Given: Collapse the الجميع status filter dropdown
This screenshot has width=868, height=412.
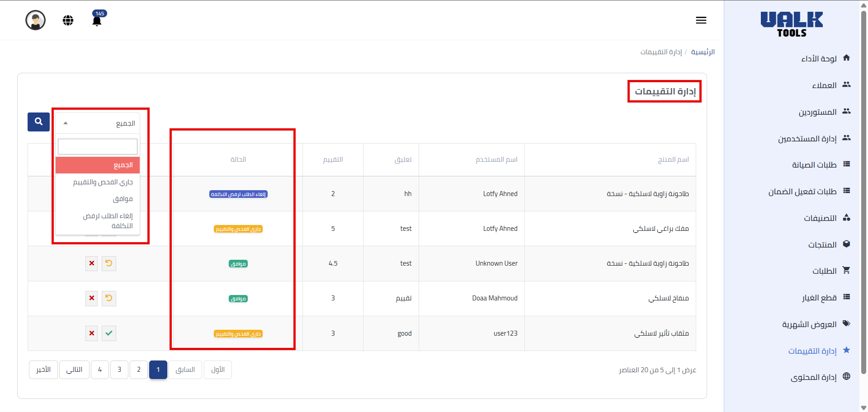Looking at the screenshot, I should click(x=98, y=123).
